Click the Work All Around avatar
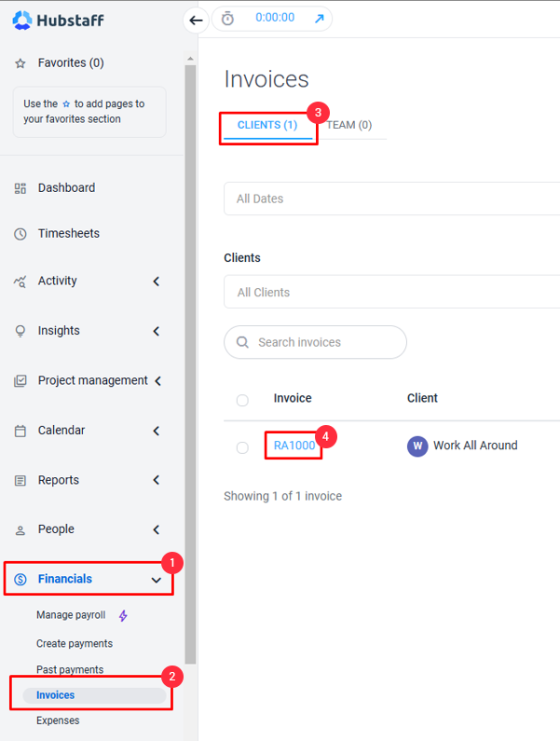Screen dimensions: 560x741 [x=417, y=446]
